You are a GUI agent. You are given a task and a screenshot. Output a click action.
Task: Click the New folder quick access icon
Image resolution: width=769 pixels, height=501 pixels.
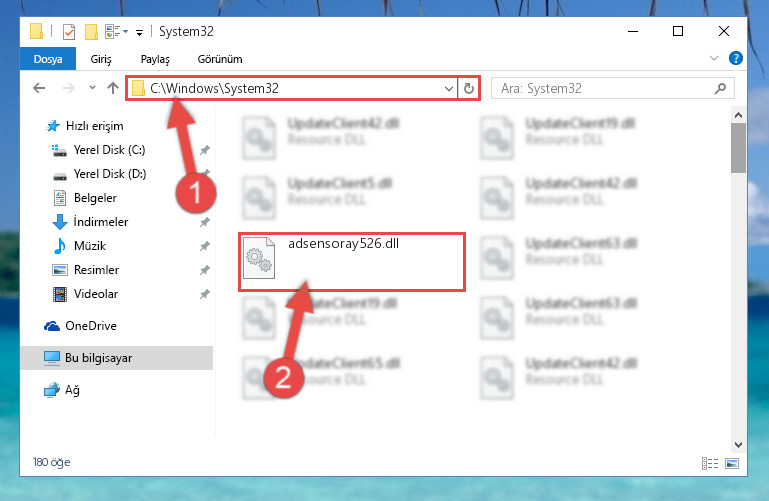[91, 32]
